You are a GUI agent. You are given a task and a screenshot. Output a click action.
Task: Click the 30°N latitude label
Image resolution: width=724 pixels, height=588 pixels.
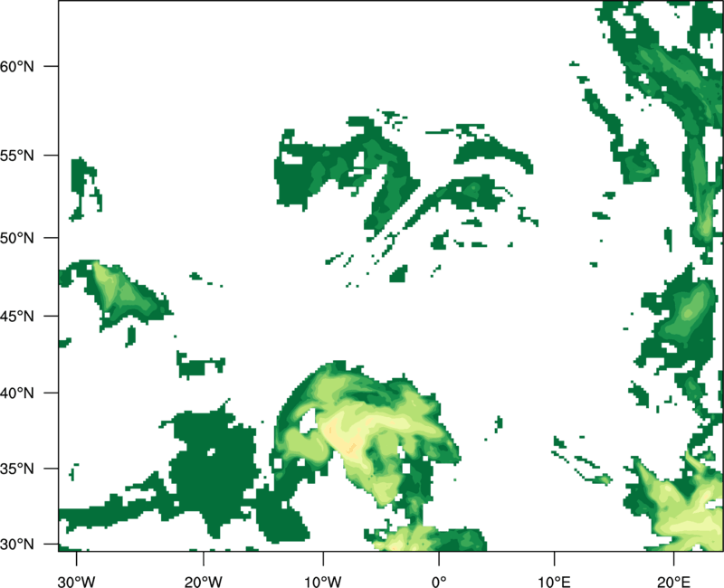click(x=17, y=545)
